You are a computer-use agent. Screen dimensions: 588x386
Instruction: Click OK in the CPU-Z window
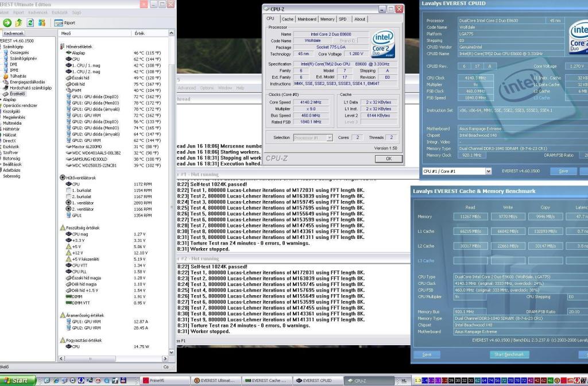389,159
